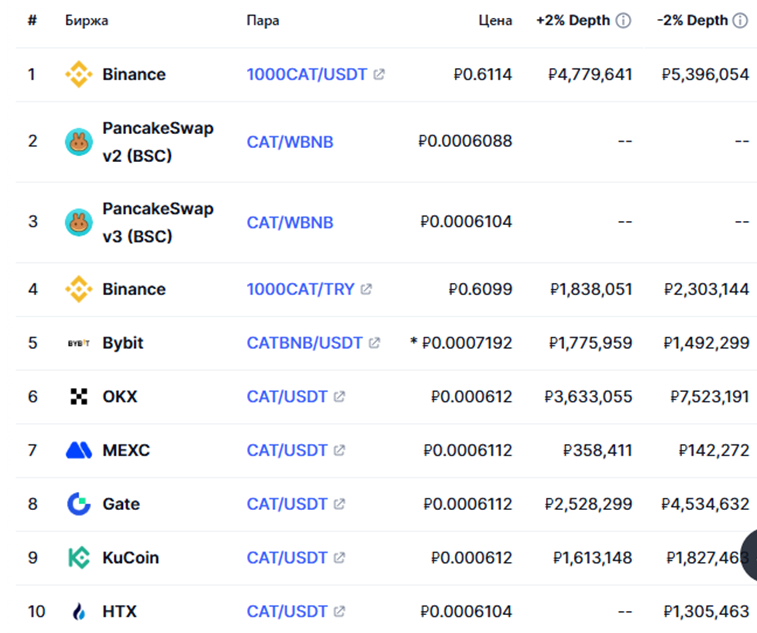Open the Gate CAT/USDT pair link
The width and height of the screenshot is (757, 633).
coord(287,504)
